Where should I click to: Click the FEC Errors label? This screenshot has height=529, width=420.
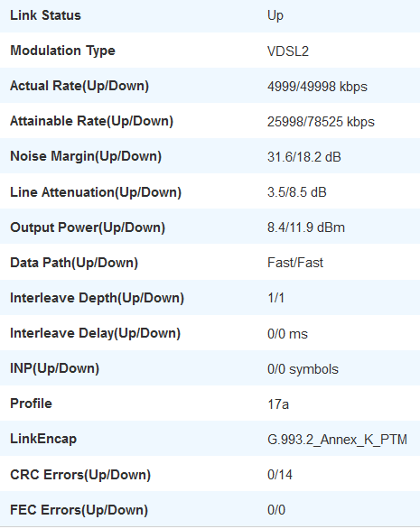(x=79, y=510)
